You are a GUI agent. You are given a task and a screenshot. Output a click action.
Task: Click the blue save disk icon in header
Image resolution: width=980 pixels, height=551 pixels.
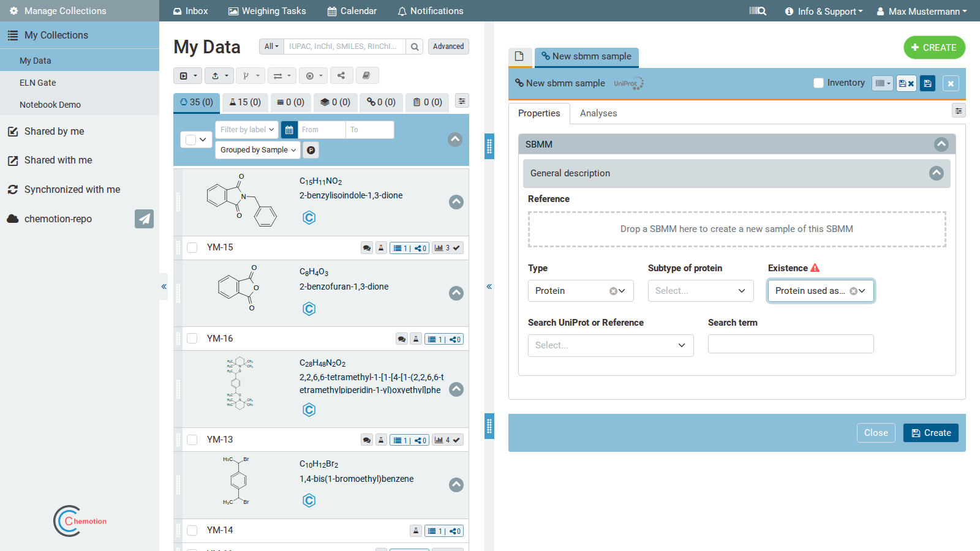pyautogui.click(x=927, y=83)
